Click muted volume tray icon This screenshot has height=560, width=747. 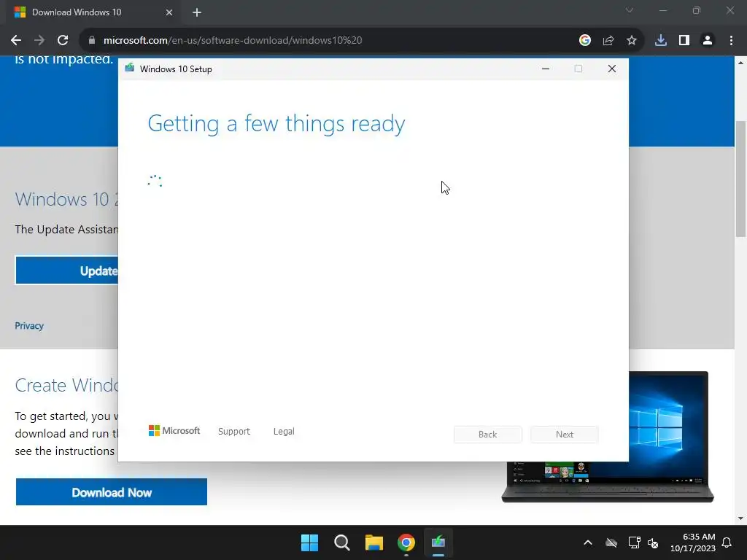(x=653, y=542)
